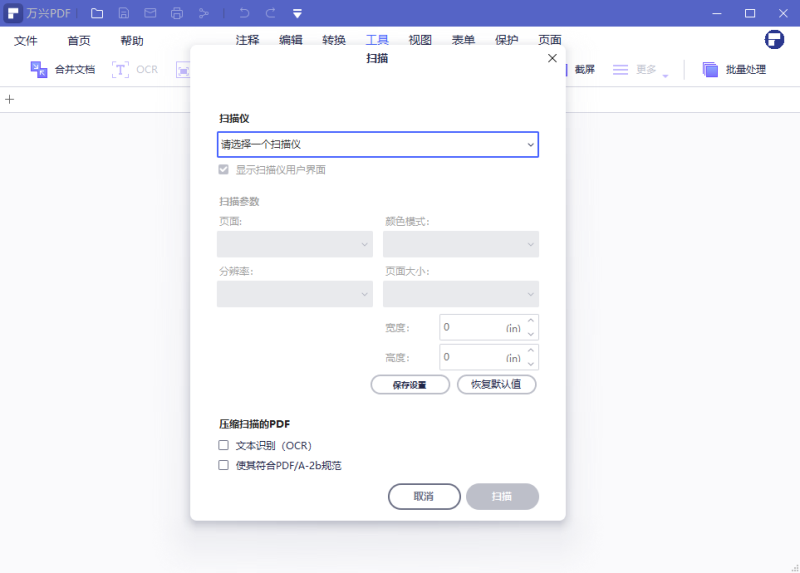
Task: Enable 文本识别 (OCR) checkbox
Action: [223, 445]
